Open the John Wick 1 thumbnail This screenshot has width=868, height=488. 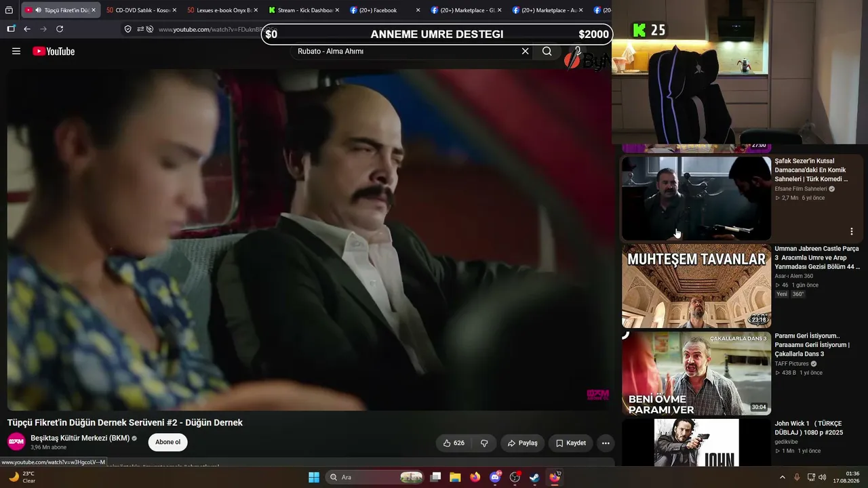pyautogui.click(x=696, y=443)
